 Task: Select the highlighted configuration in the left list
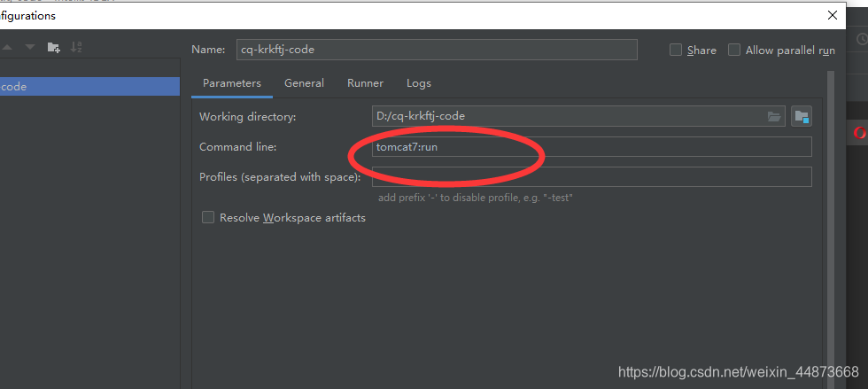(x=89, y=87)
